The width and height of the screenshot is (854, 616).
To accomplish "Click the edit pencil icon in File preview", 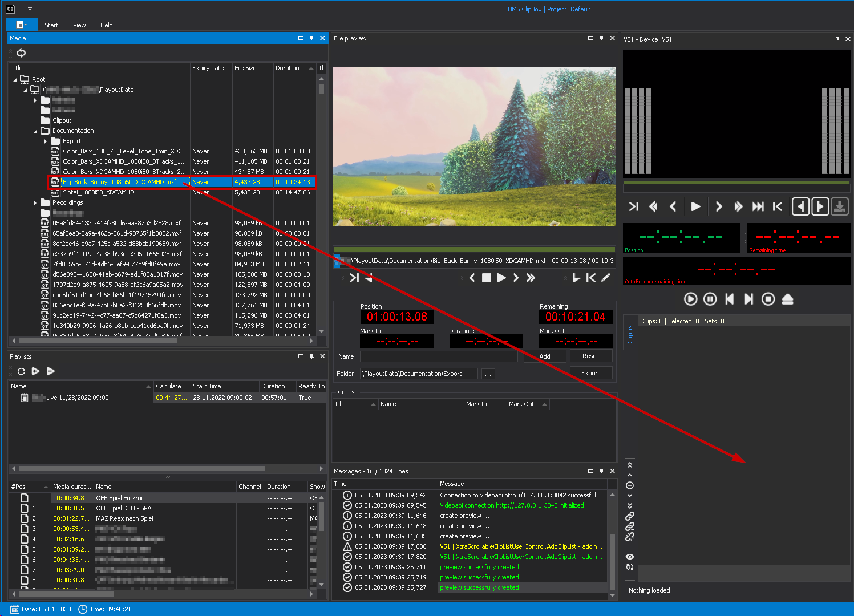I will (606, 278).
